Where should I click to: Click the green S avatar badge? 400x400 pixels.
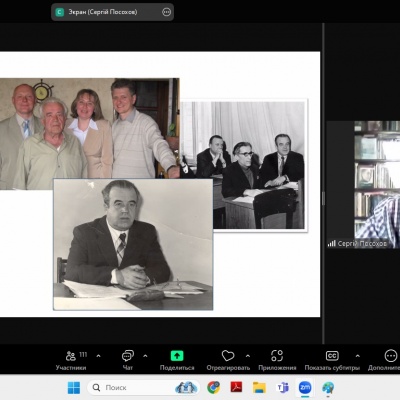[60, 12]
